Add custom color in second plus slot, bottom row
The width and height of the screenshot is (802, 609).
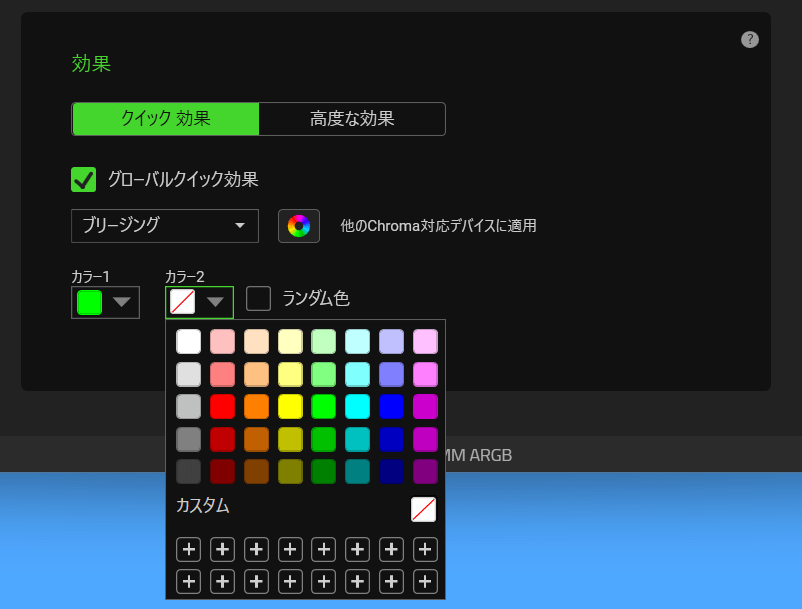[x=222, y=581]
